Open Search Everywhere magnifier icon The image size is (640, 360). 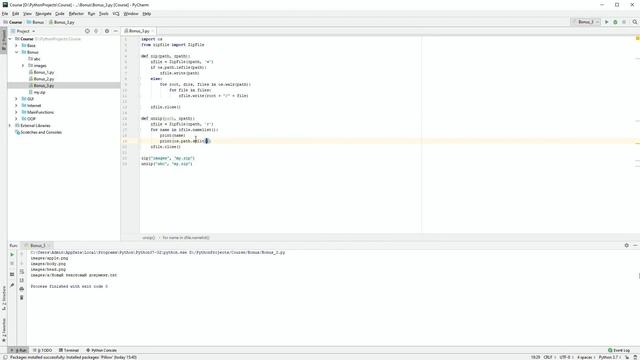click(635, 22)
